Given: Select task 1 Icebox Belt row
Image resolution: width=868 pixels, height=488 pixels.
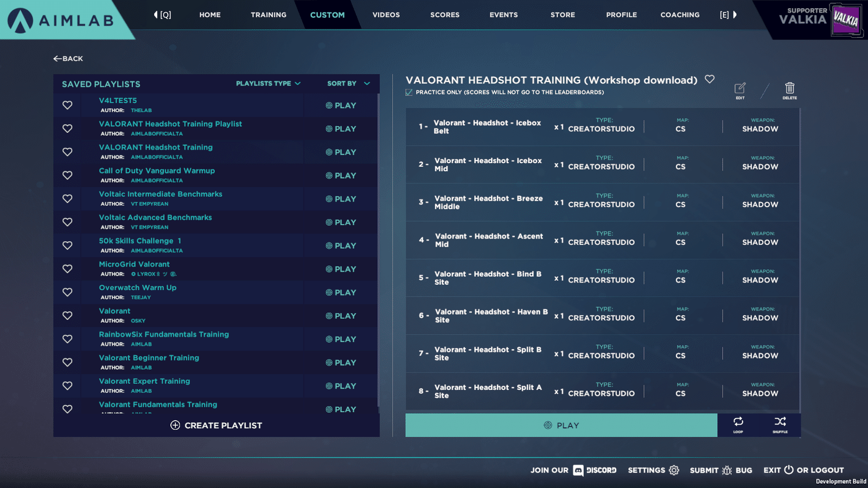Looking at the screenshot, I should pos(602,127).
